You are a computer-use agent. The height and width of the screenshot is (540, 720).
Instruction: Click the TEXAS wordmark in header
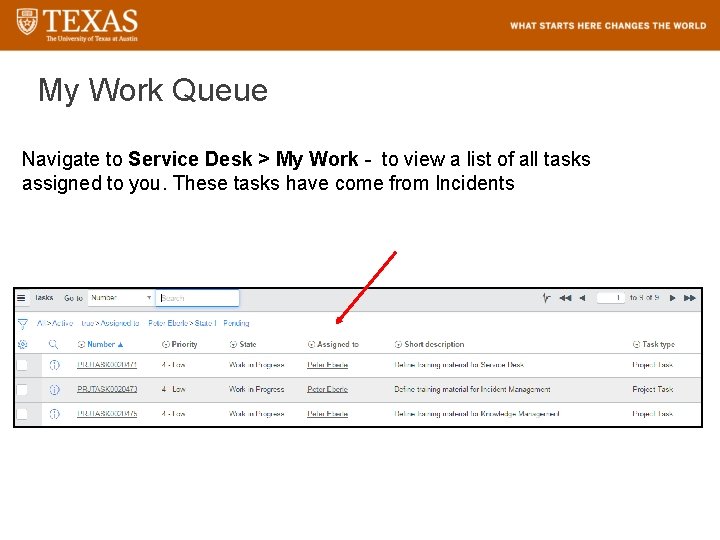[x=90, y=21]
